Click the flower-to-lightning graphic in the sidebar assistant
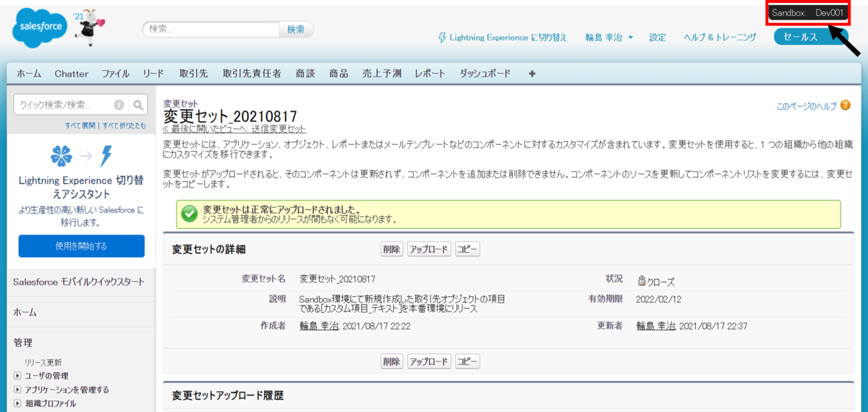This screenshot has width=868, height=412. 81,156
